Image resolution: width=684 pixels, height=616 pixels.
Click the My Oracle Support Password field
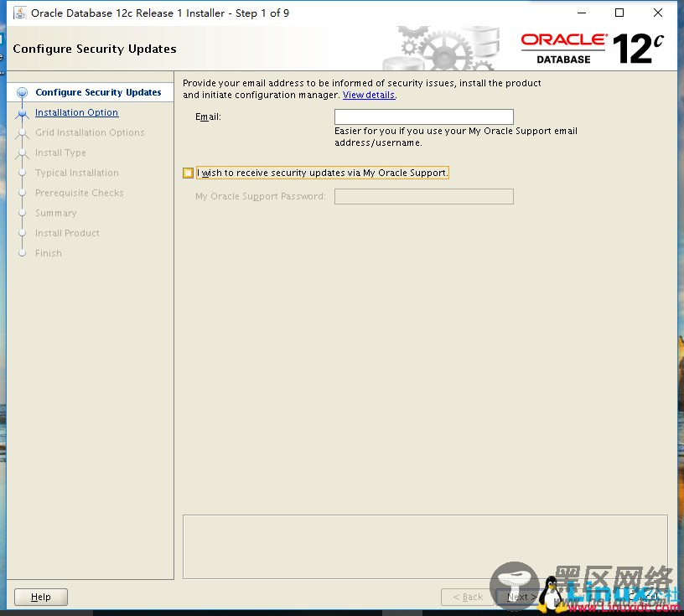pos(423,196)
